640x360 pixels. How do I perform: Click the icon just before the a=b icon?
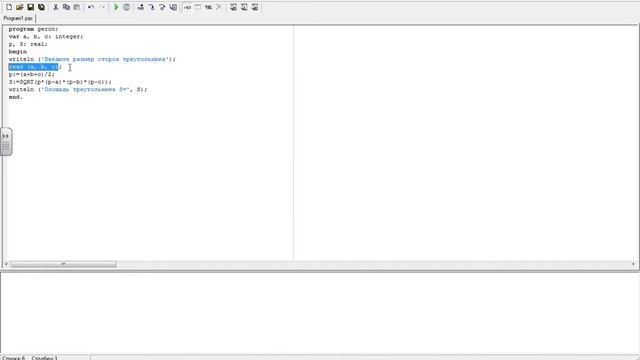click(x=173, y=7)
